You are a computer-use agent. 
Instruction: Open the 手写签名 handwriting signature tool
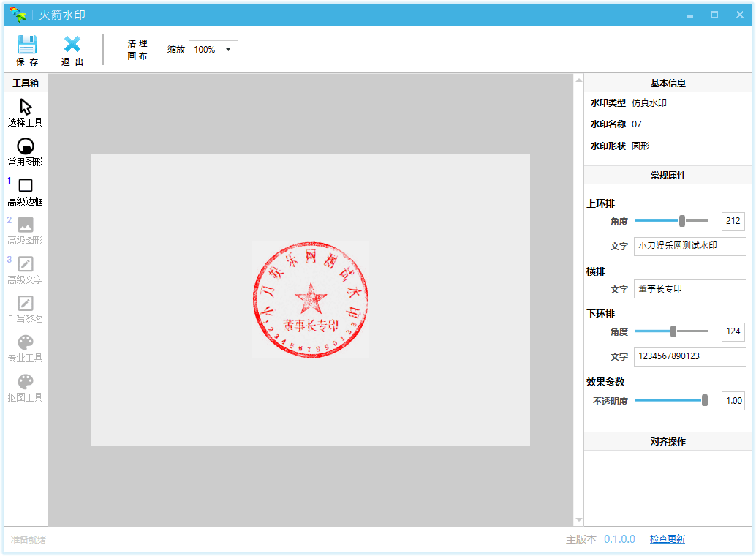point(26,304)
